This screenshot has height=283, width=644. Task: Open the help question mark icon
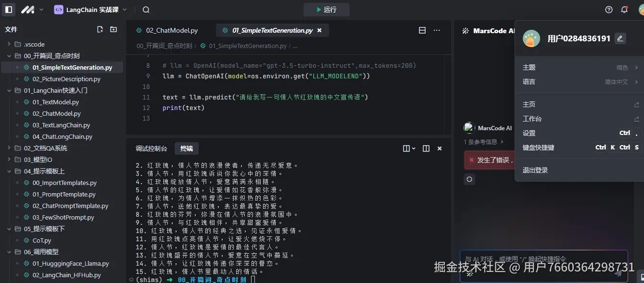coord(608,9)
